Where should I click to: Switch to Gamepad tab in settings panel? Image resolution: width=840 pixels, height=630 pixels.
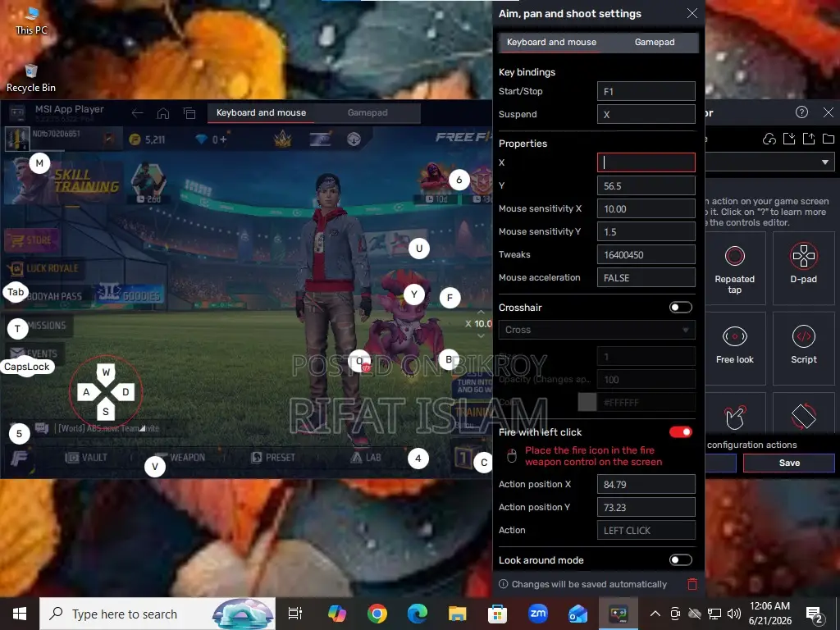(x=654, y=43)
